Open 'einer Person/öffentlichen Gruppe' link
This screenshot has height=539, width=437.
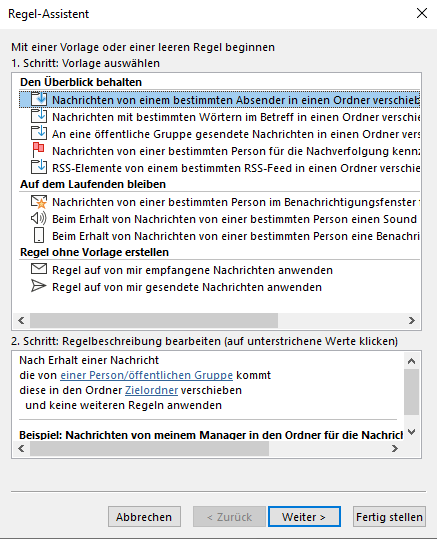[146, 375]
